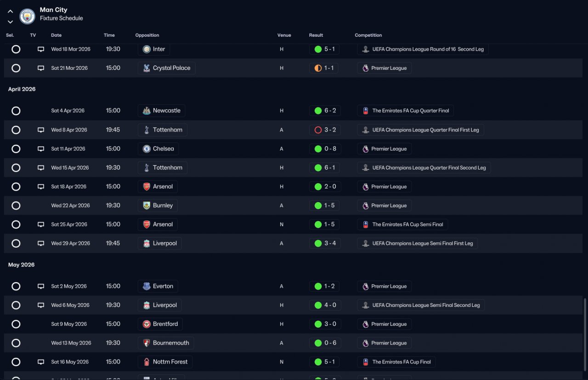Click the Everton badge icon

tap(147, 286)
